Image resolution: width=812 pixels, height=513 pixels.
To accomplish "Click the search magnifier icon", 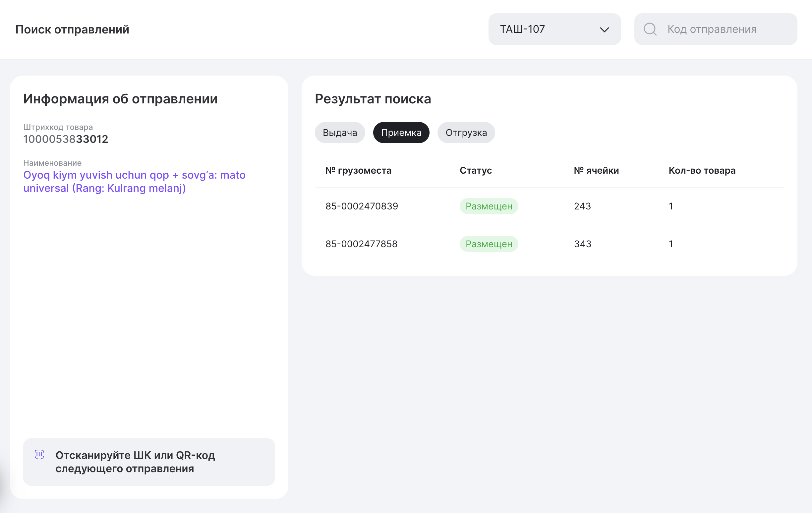I will pyautogui.click(x=650, y=29).
